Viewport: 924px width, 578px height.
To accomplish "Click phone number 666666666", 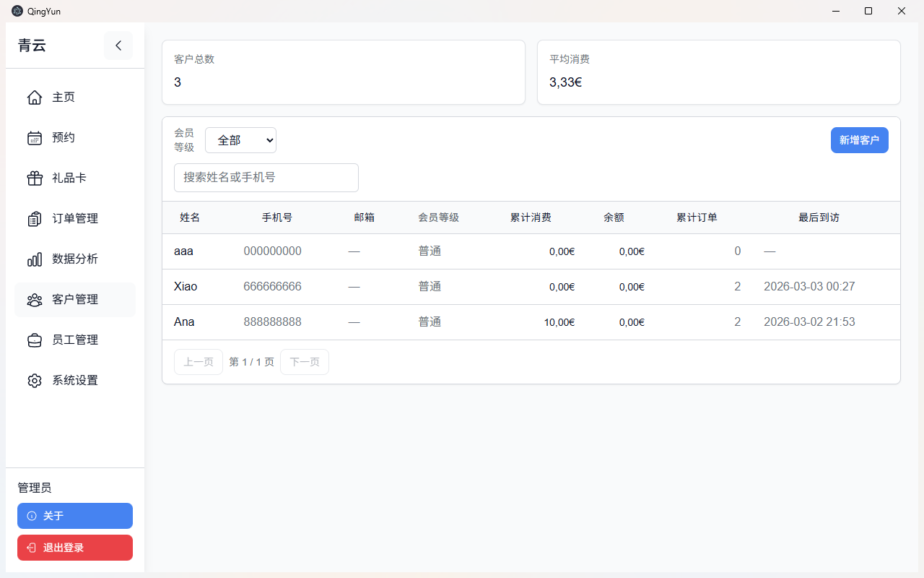I will [x=272, y=287].
